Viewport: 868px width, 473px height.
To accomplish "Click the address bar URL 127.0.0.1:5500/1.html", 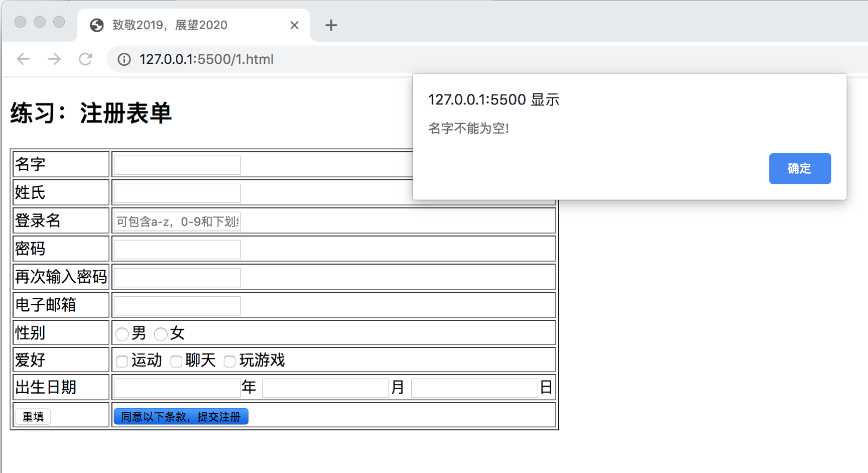I will pyautogui.click(x=206, y=59).
